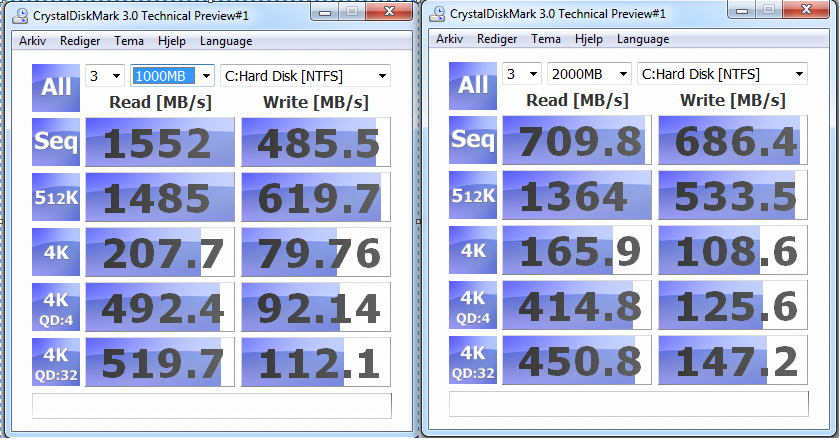Click the CrystalDiskMark icon in left title bar

point(20,16)
